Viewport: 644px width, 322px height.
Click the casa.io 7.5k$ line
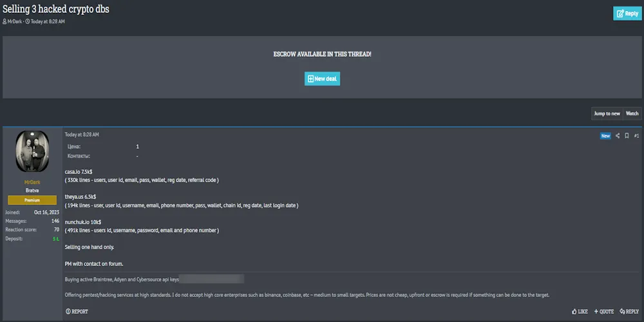(79, 172)
